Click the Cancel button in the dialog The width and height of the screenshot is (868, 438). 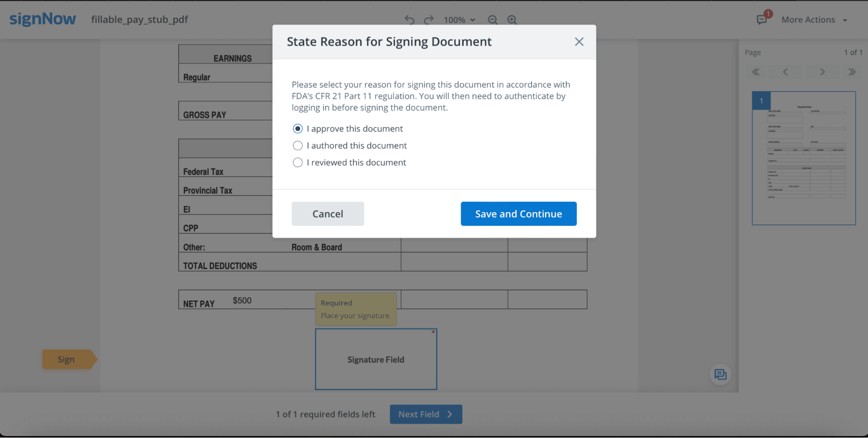tap(327, 214)
